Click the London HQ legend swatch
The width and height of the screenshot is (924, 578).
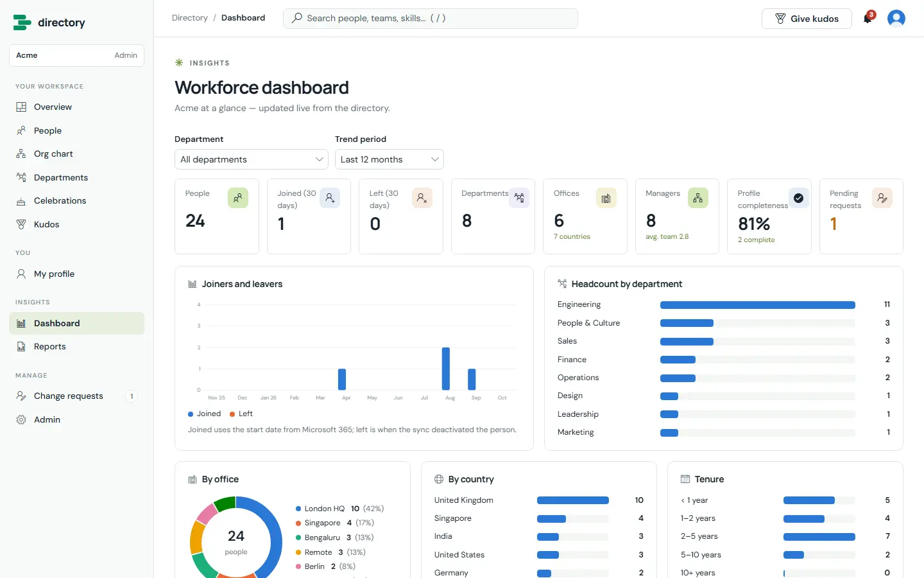pos(298,509)
